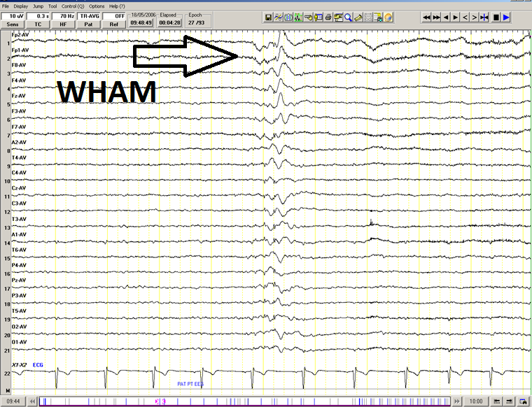Open the Jump menu

tap(38, 6)
